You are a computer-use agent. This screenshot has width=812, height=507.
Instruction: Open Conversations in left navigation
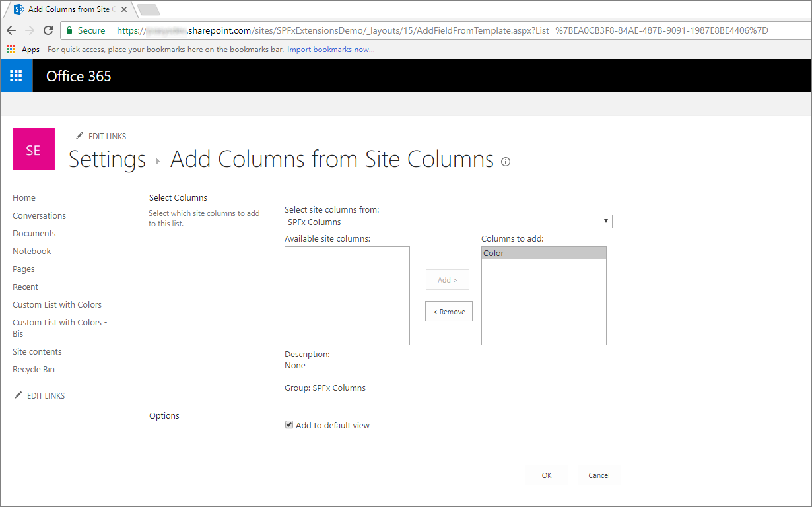(39, 215)
